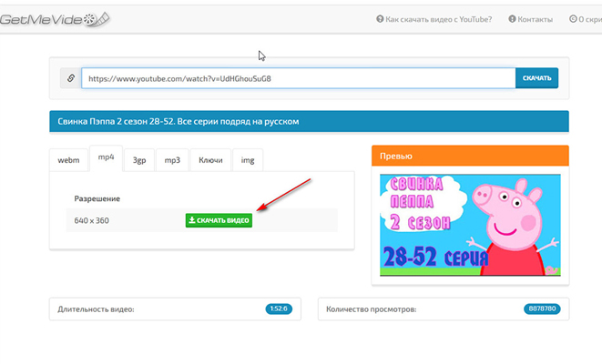
Task: Click the copyright icon in top navigation
Action: point(573,19)
